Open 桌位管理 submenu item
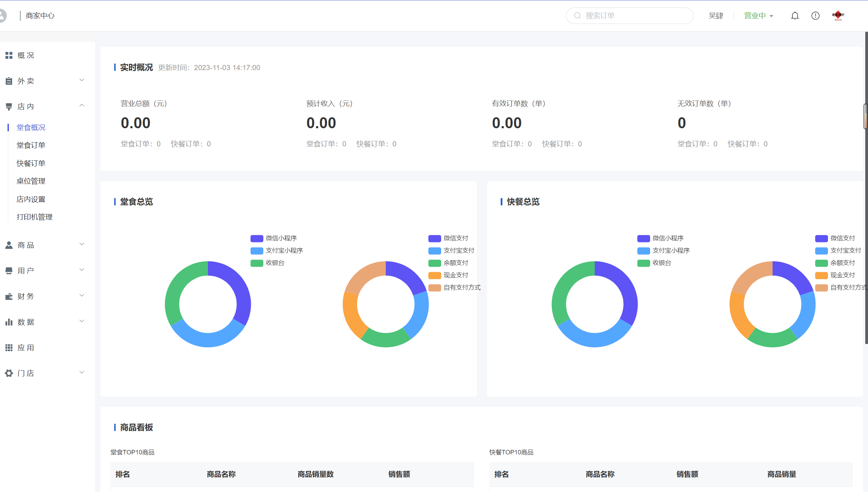868x492 pixels. [x=31, y=181]
